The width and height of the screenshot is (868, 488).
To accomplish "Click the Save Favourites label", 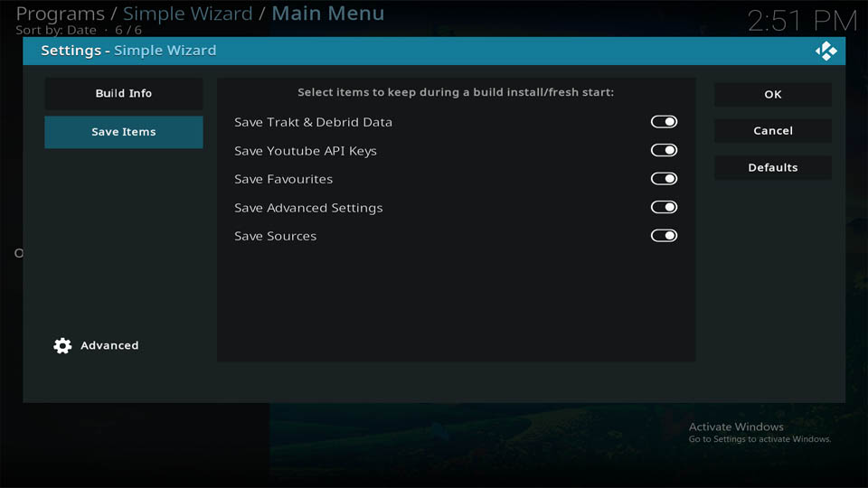I will point(283,179).
